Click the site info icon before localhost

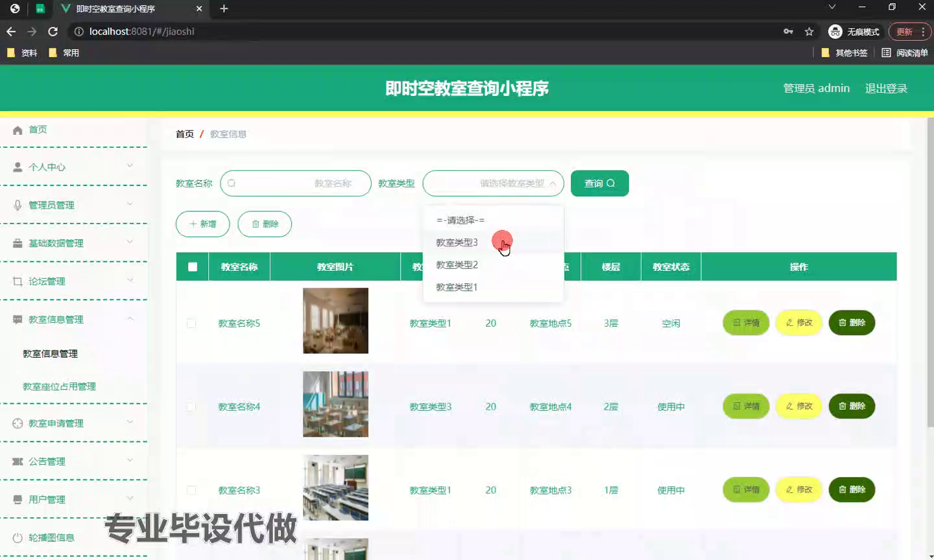point(78,31)
